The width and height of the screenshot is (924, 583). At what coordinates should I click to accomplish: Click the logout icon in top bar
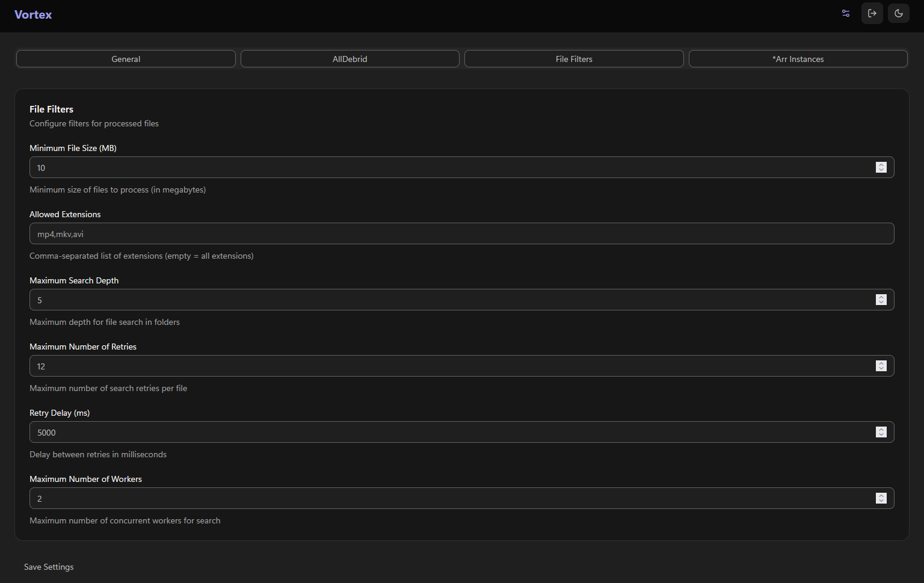(x=872, y=13)
